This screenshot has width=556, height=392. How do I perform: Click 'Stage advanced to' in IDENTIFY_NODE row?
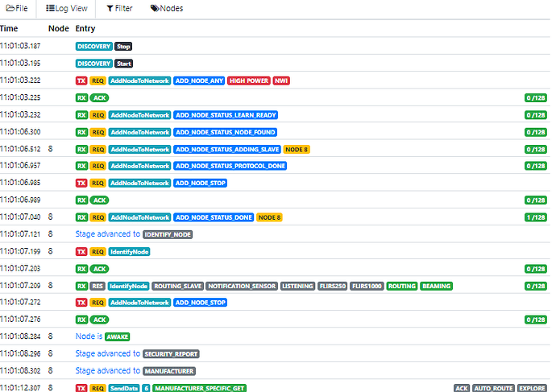pos(108,234)
